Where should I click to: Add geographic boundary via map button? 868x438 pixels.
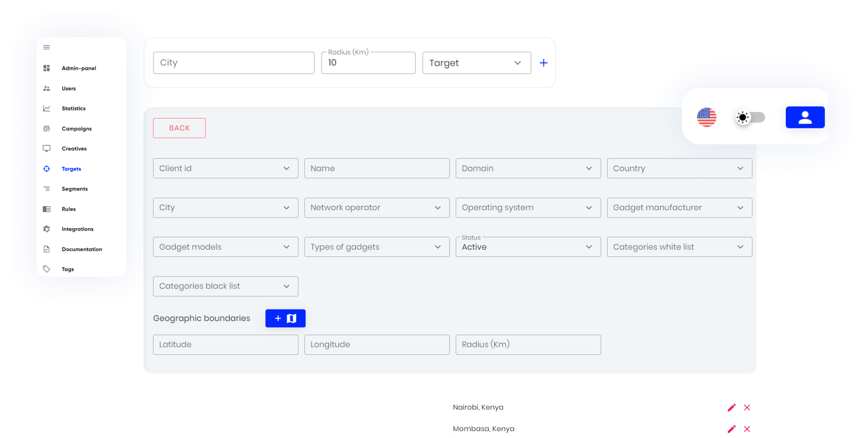(286, 318)
